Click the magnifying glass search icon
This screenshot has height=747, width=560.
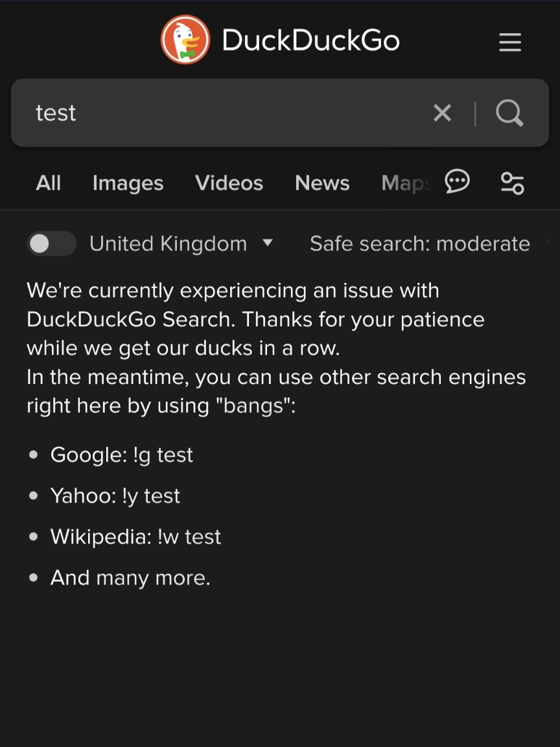pos(509,113)
